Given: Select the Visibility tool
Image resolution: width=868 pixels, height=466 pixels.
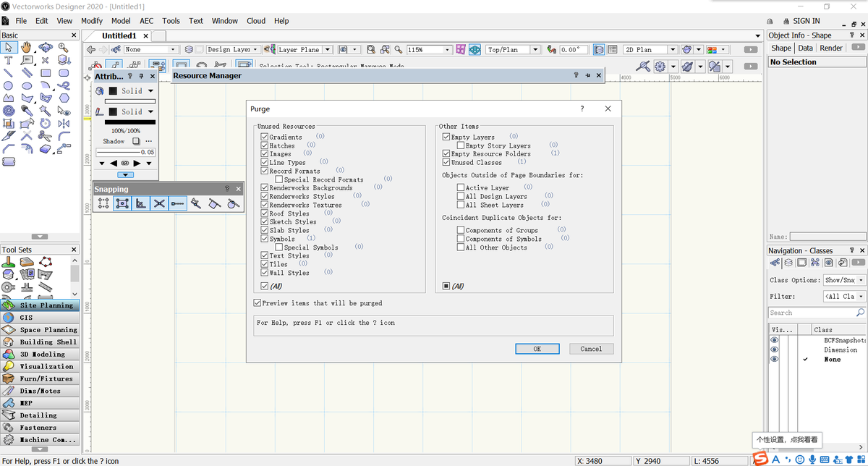Looking at the screenshot, I should click(64, 111).
